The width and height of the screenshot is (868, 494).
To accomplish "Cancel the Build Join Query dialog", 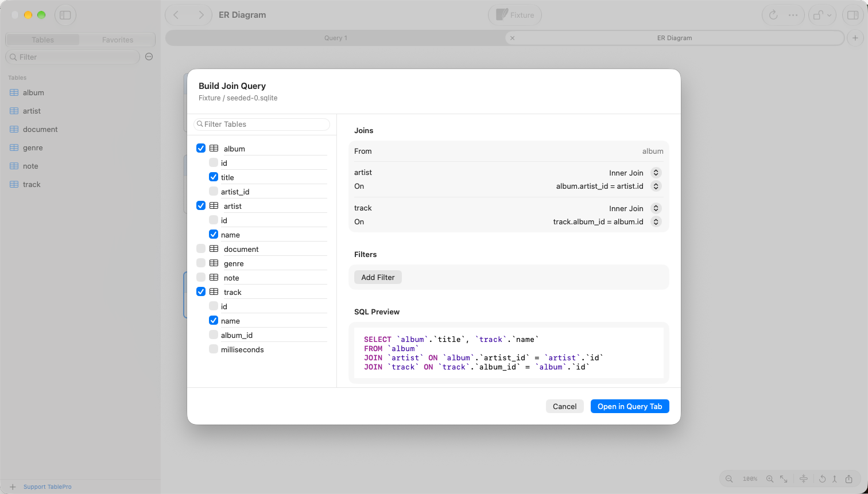I will (565, 406).
